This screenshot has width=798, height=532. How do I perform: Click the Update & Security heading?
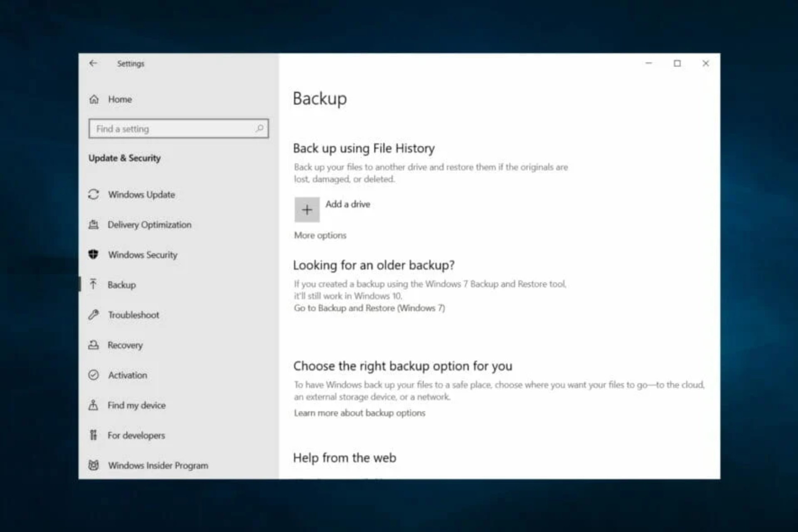[124, 158]
